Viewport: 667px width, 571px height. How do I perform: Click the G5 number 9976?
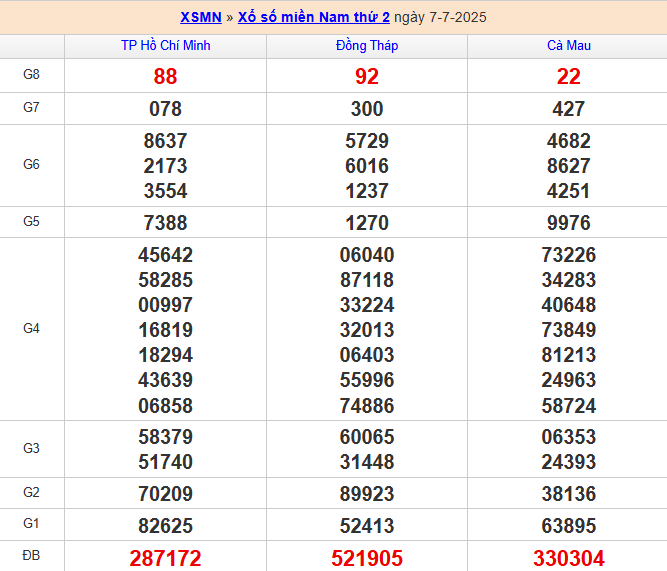pos(569,223)
